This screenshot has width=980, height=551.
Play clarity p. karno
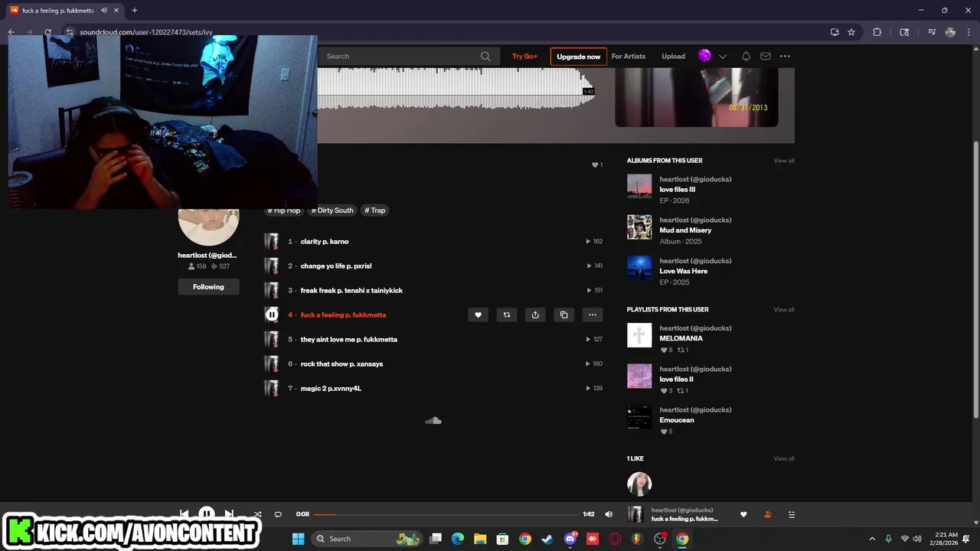[324, 241]
